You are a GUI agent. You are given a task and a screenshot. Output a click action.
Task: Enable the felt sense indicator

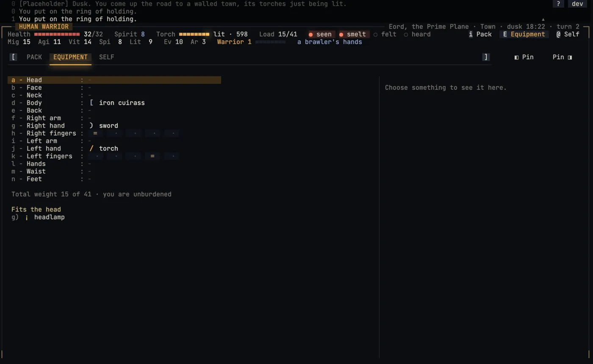pyautogui.click(x=385, y=34)
